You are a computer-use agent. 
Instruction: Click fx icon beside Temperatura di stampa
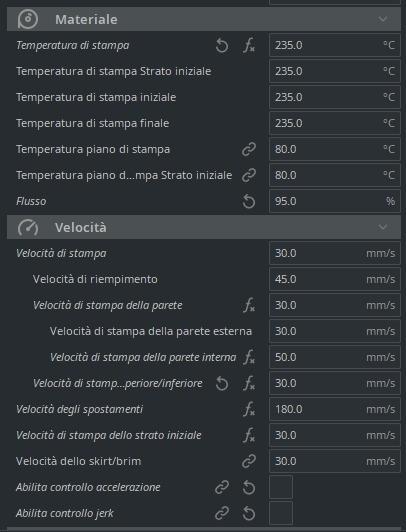point(249,45)
